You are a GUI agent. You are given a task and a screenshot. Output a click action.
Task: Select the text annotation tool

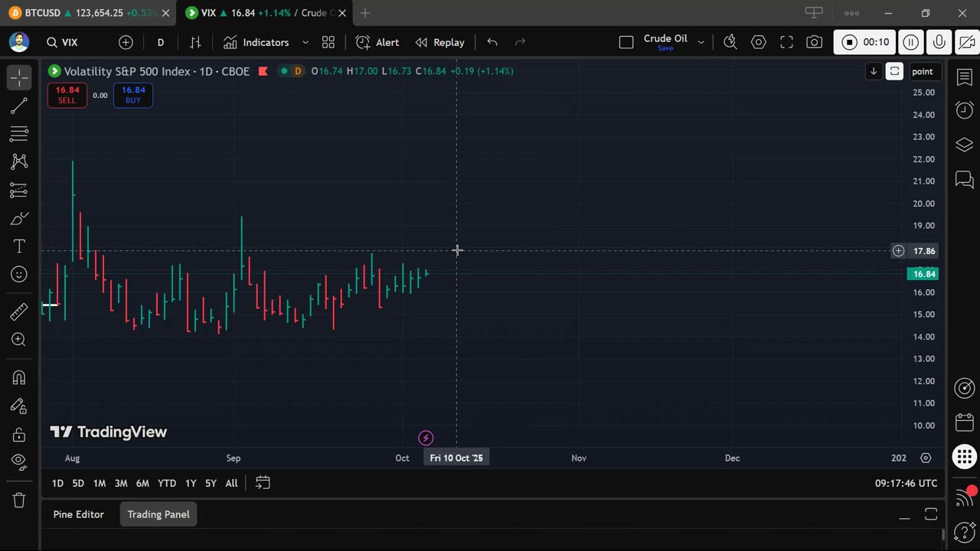point(19,246)
